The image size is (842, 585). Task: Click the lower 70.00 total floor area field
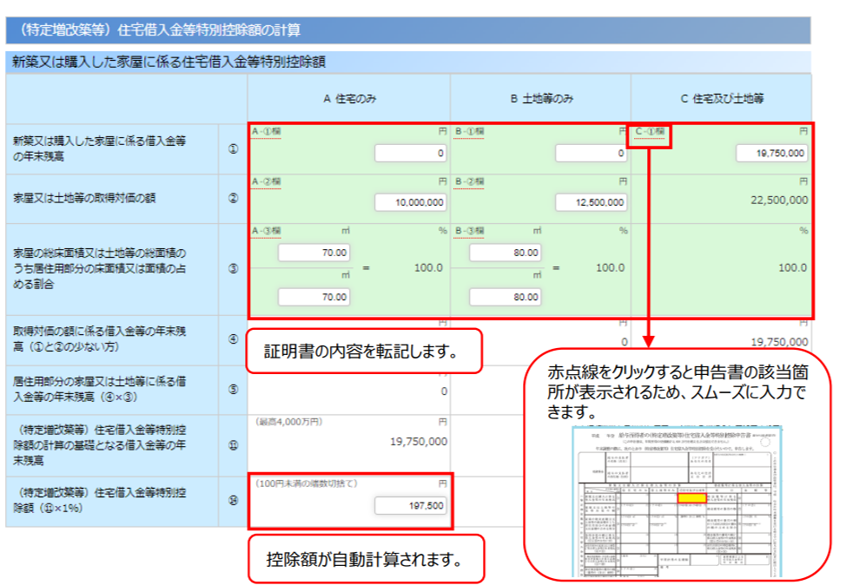314,296
